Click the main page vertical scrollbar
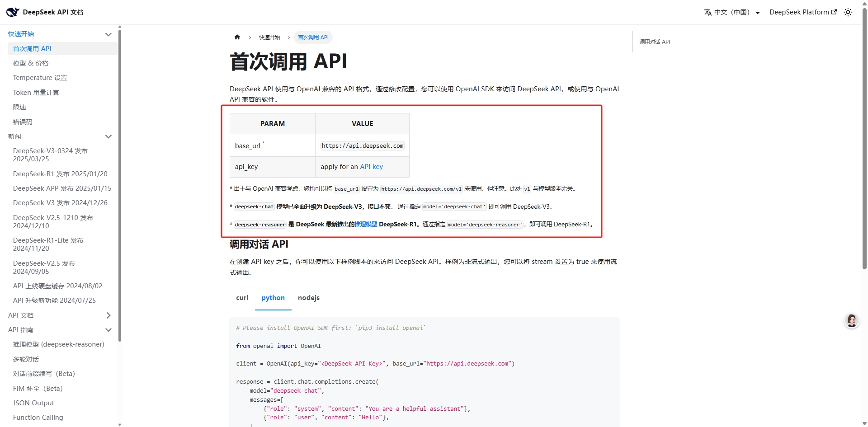This screenshot has height=427, width=868. pyautogui.click(x=864, y=139)
